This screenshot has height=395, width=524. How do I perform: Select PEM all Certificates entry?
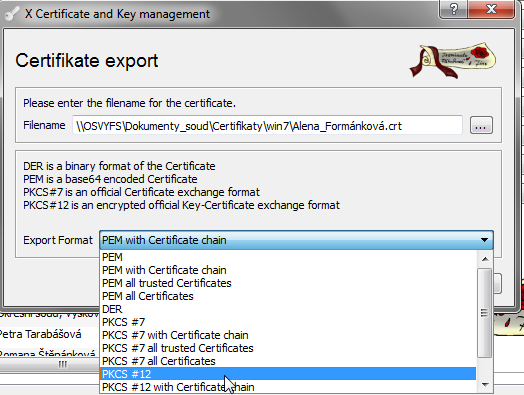pyautogui.click(x=288, y=296)
